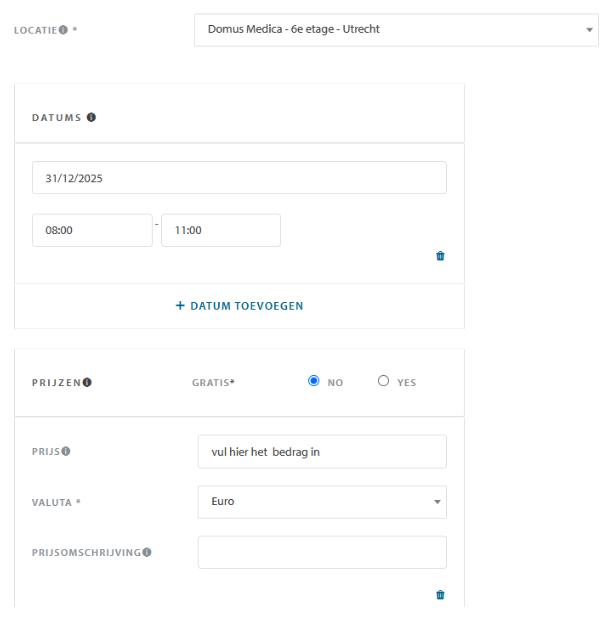This screenshot has height=617, width=609.
Task: Select the NO radio button for Gratis
Action: point(314,381)
